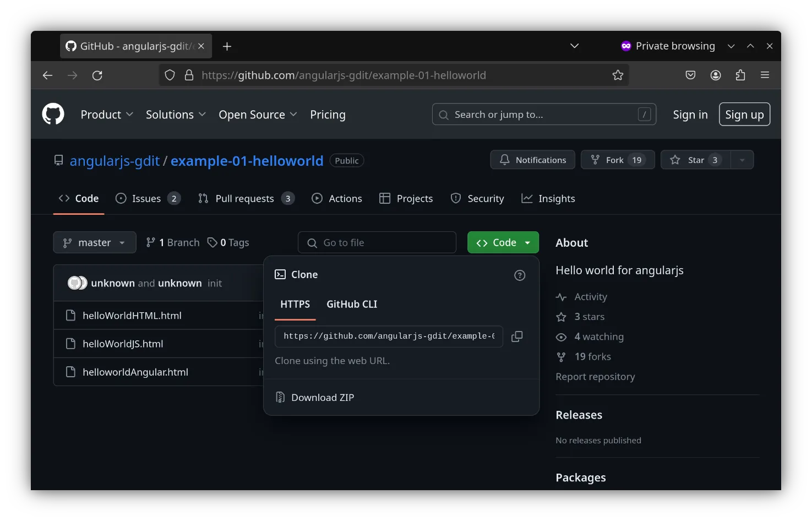812x521 pixels.
Task: Click the commit author avatar icons
Action: (x=77, y=283)
